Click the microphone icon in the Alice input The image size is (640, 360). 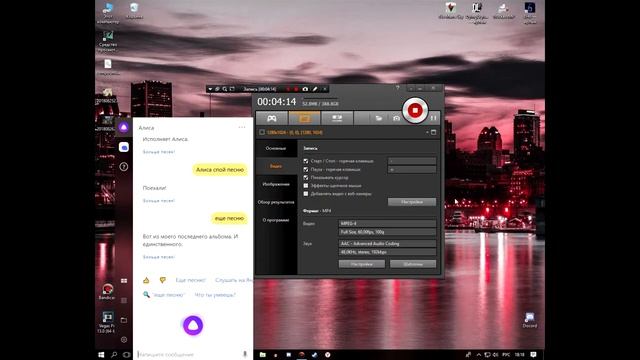click(245, 354)
